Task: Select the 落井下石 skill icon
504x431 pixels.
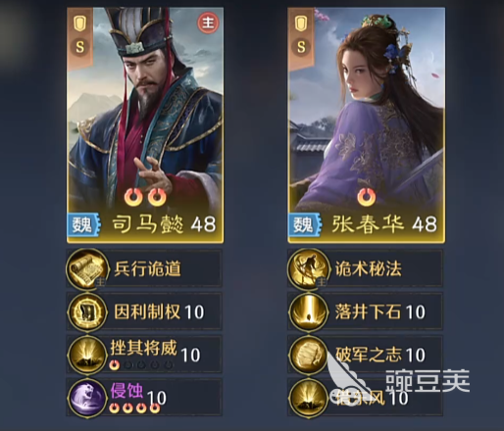Action: point(308,311)
